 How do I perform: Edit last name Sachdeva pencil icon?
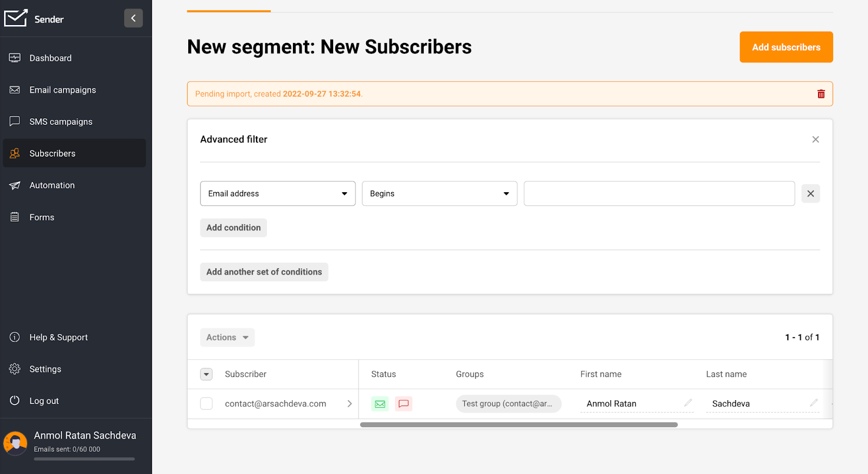tap(813, 403)
